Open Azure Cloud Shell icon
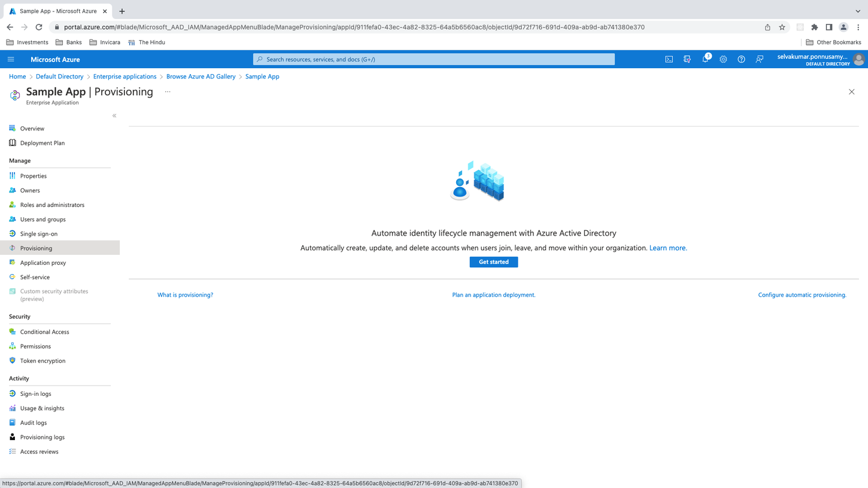The height and width of the screenshot is (488, 868). (669, 59)
